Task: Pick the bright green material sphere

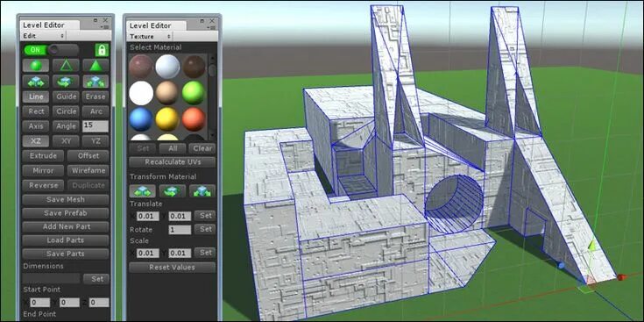Action: (194, 92)
